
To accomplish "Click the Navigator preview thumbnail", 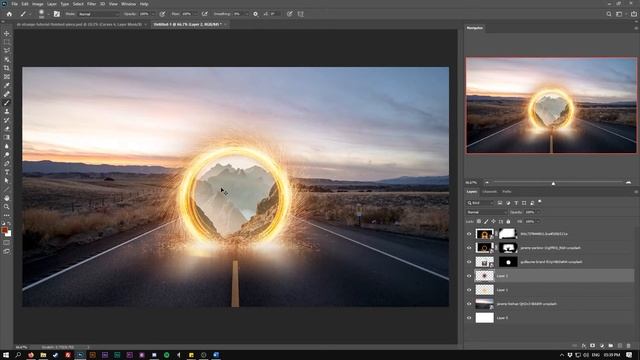I will coord(551,105).
